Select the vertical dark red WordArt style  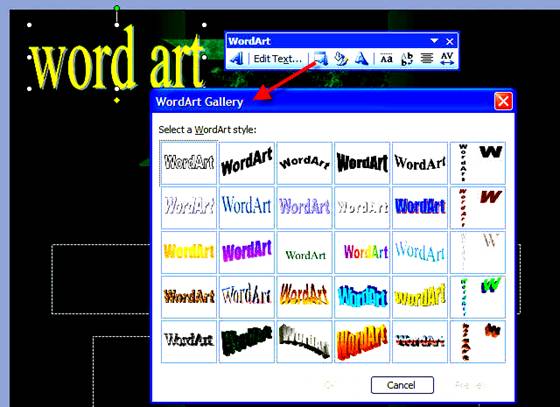click(478, 207)
